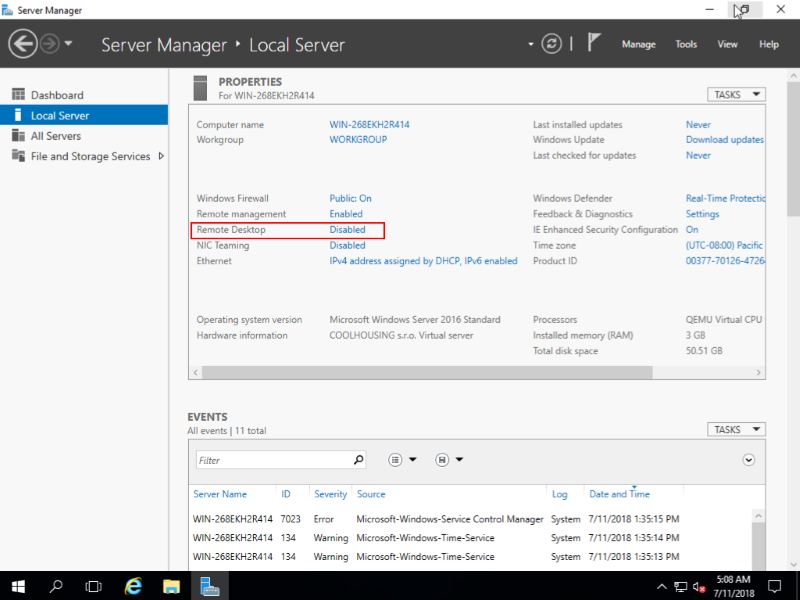The height and width of the screenshot is (600, 800).
Task: Sort events by Log column
Action: pos(559,494)
